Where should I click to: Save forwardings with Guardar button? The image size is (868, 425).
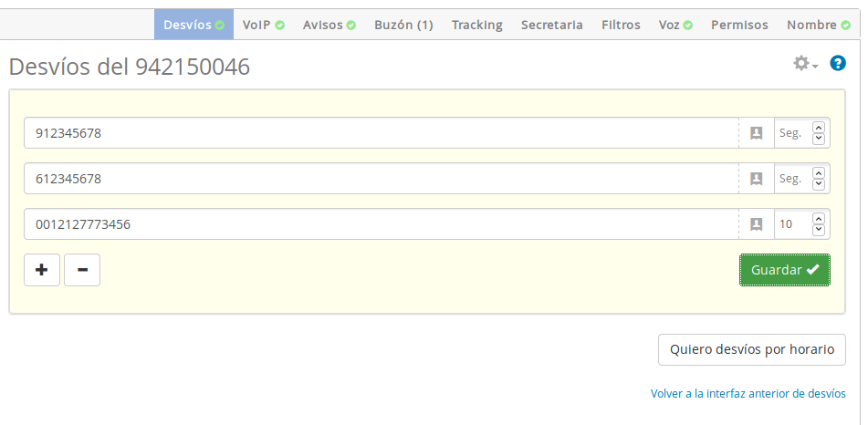pyautogui.click(x=784, y=270)
